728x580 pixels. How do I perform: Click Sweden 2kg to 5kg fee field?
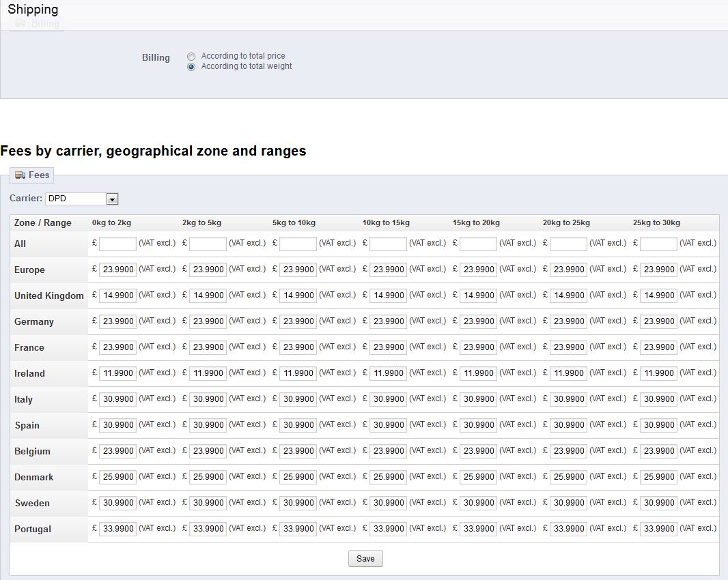[x=208, y=504]
